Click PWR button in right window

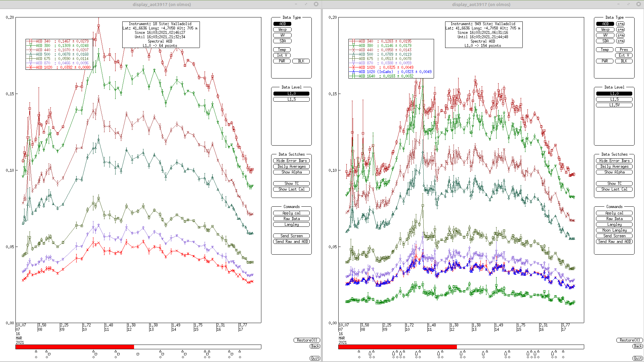pyautogui.click(x=605, y=61)
